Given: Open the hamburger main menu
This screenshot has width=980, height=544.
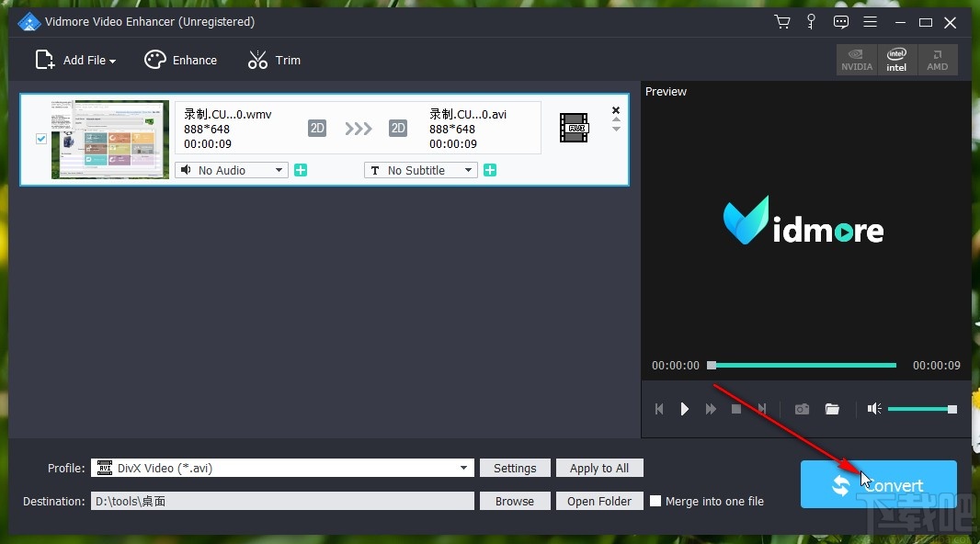Looking at the screenshot, I should coord(870,22).
